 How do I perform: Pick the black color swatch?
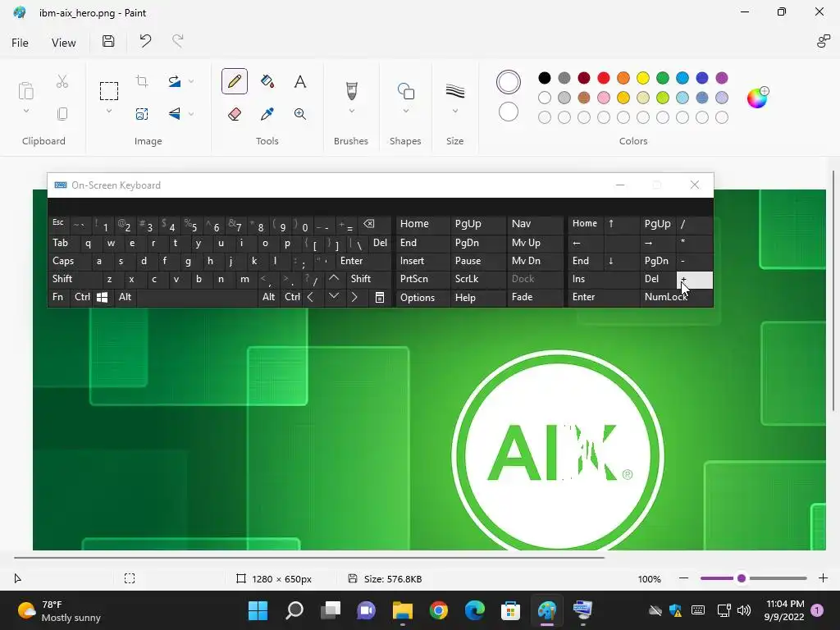(x=545, y=78)
